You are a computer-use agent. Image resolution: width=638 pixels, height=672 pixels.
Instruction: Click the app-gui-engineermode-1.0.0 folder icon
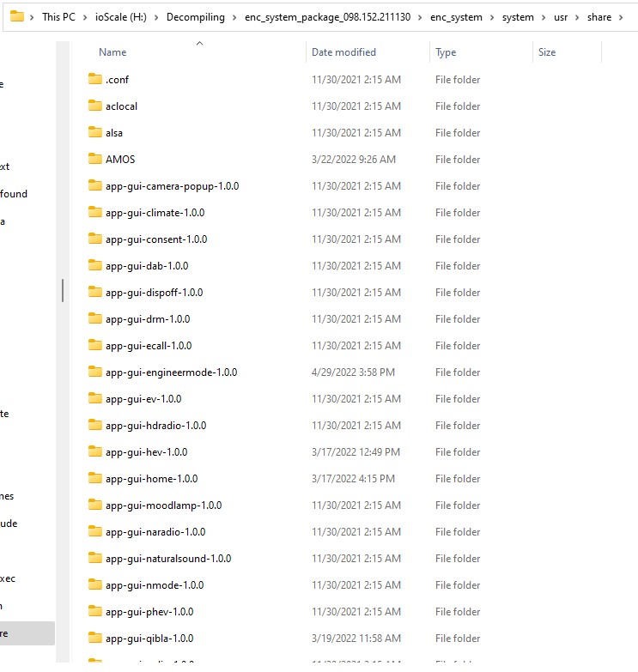[x=94, y=372]
